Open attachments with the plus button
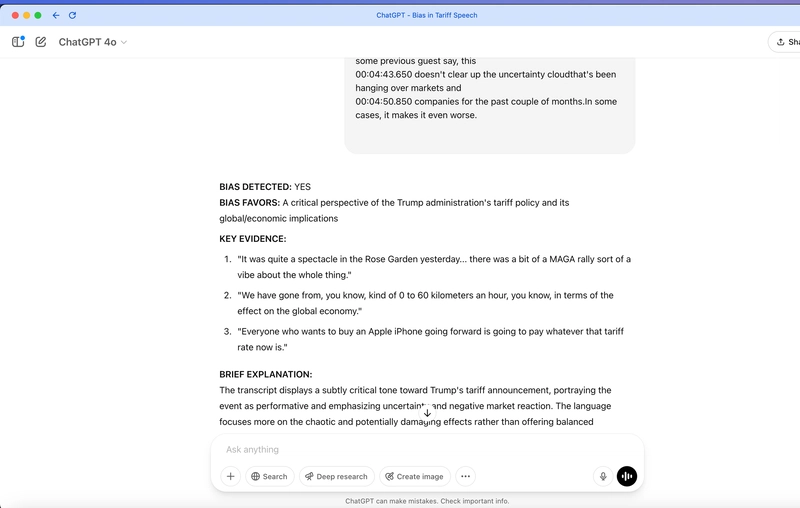This screenshot has height=508, width=800. pyautogui.click(x=231, y=476)
